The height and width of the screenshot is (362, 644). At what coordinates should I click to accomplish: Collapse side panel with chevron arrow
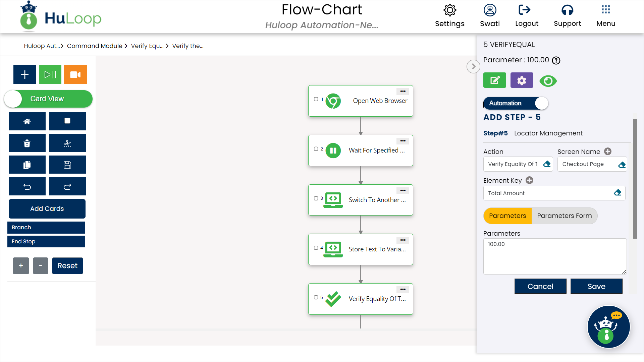(473, 66)
